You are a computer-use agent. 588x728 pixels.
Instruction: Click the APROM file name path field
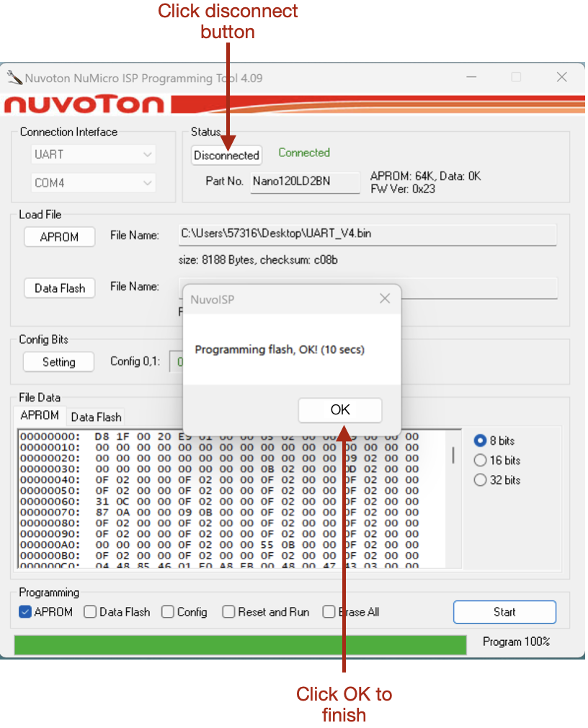(x=367, y=234)
